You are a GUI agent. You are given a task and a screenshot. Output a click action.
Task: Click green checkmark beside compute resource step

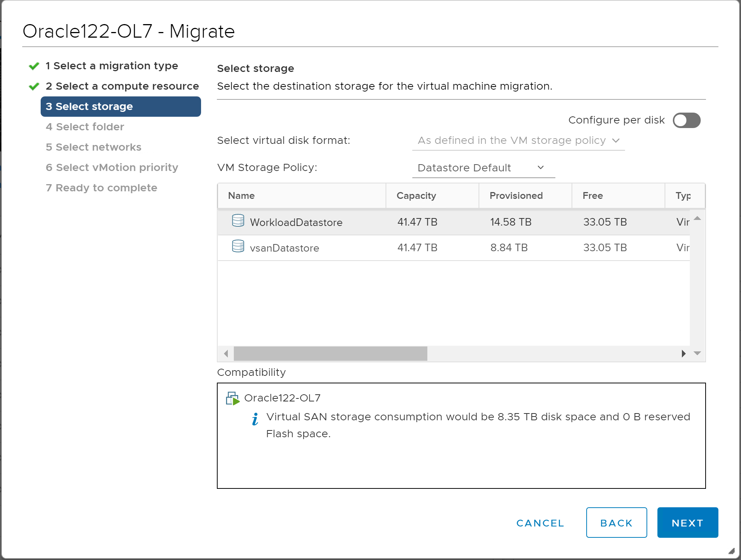pos(34,87)
